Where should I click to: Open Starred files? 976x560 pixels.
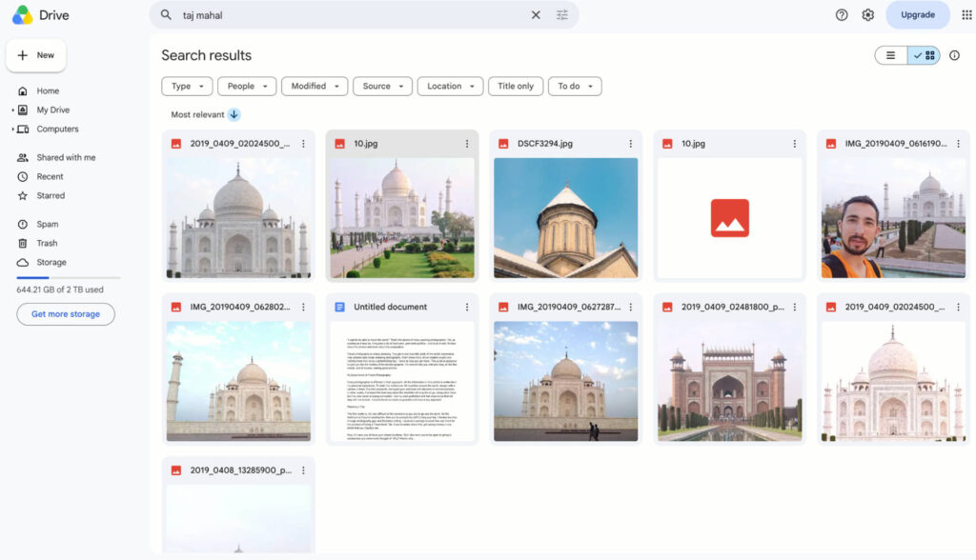[x=51, y=196]
